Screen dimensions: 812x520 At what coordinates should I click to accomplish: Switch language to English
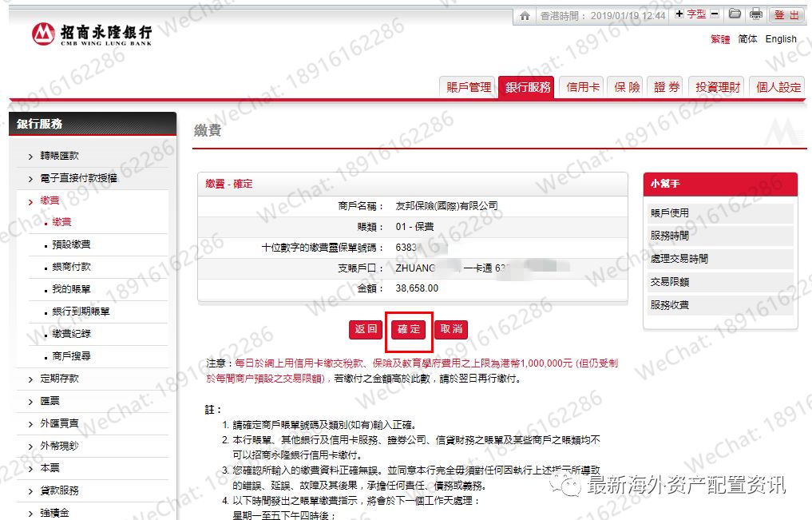point(781,39)
